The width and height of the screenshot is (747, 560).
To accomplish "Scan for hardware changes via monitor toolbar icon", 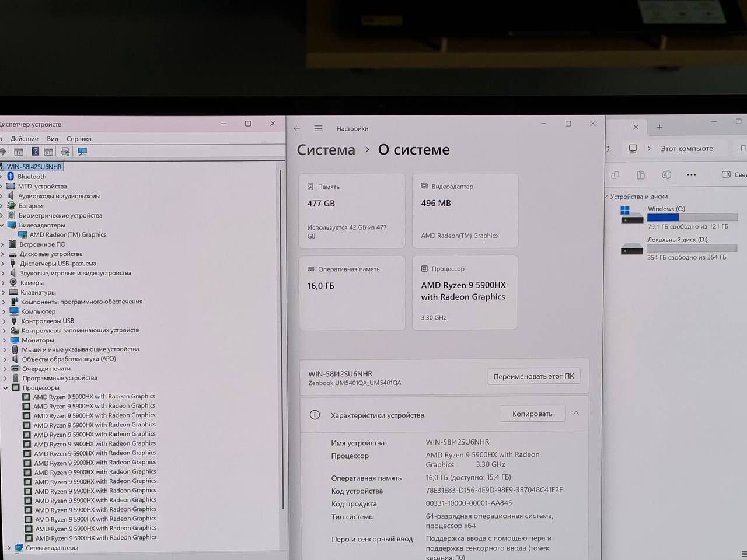I will pos(82,152).
